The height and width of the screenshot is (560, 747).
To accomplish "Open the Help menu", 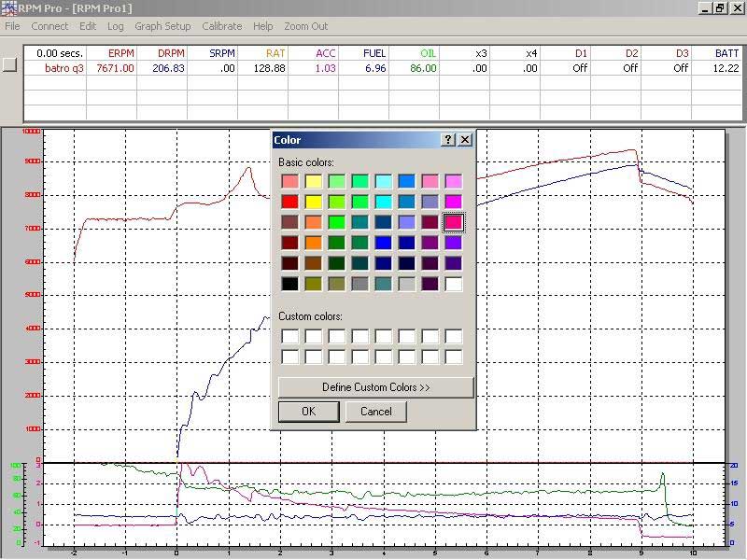I will [263, 26].
